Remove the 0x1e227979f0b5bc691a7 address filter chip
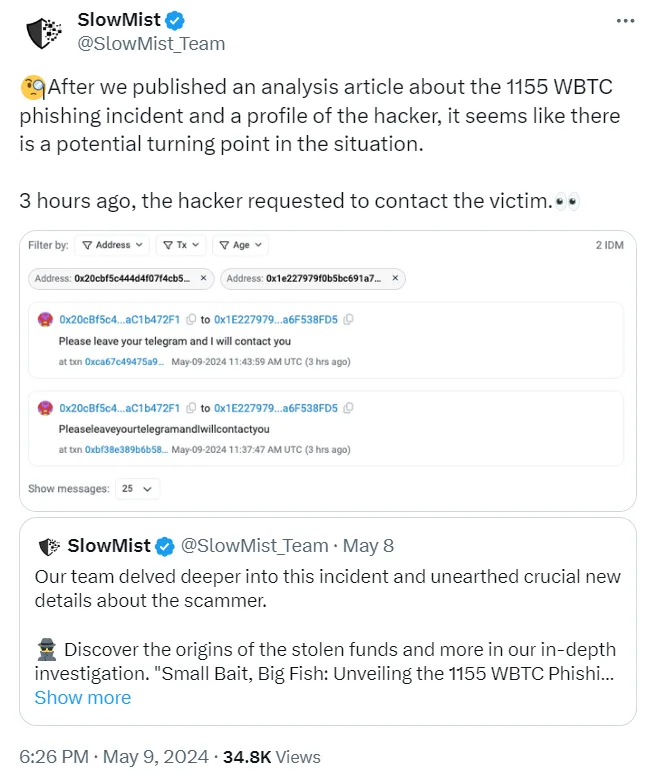Viewport: 656px width, 779px height. click(x=395, y=277)
